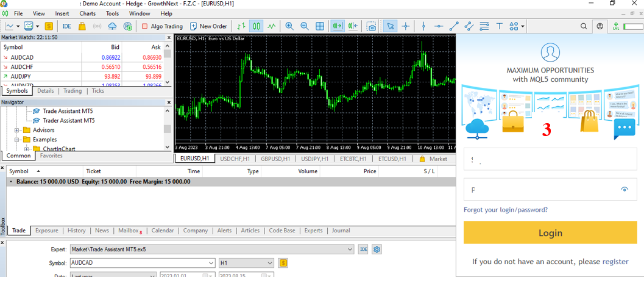
Task: Switch chart to line chart mode
Action: pyautogui.click(x=272, y=26)
